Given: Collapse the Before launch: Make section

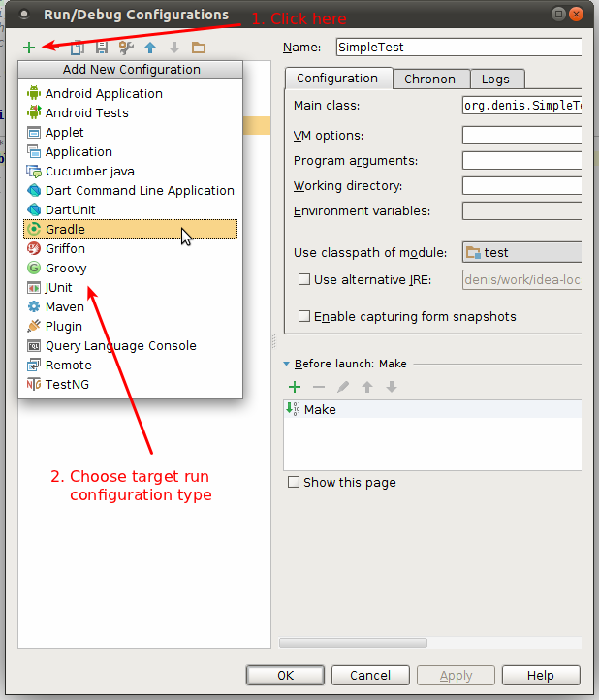Looking at the screenshot, I should tap(287, 364).
